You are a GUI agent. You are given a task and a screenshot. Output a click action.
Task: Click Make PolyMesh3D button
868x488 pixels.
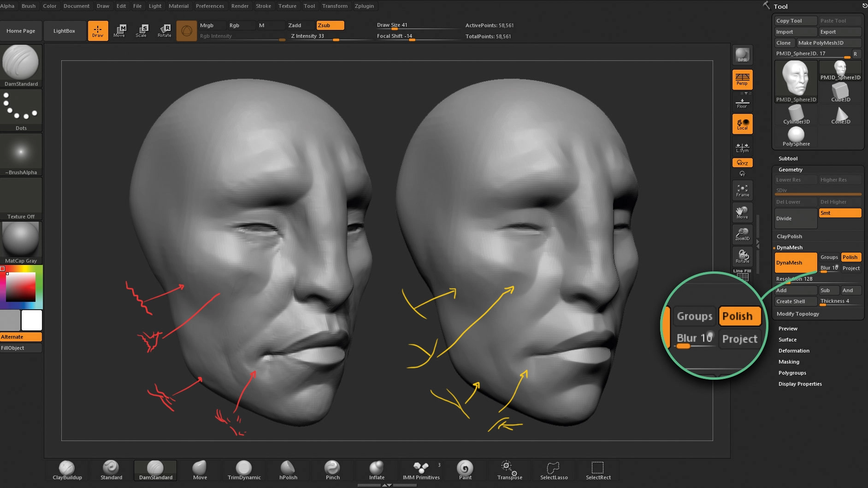point(829,43)
